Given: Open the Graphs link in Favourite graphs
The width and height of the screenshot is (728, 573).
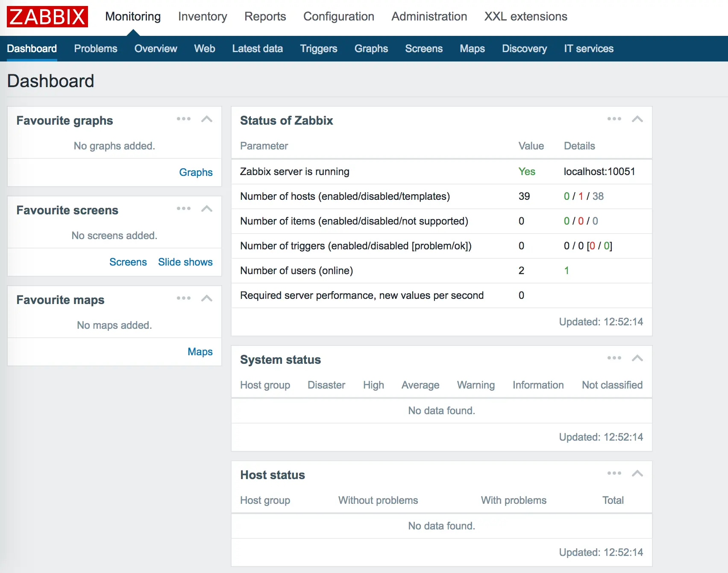Looking at the screenshot, I should coord(196,172).
